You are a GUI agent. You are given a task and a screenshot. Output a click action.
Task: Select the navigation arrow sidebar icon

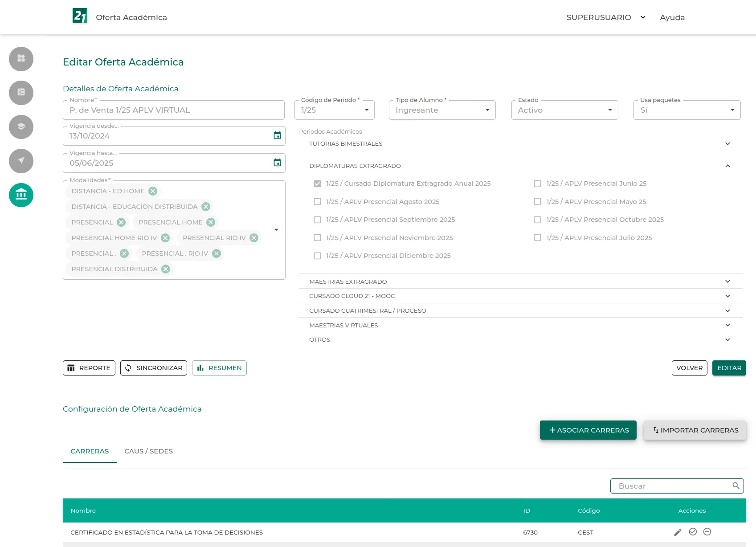[20, 161]
